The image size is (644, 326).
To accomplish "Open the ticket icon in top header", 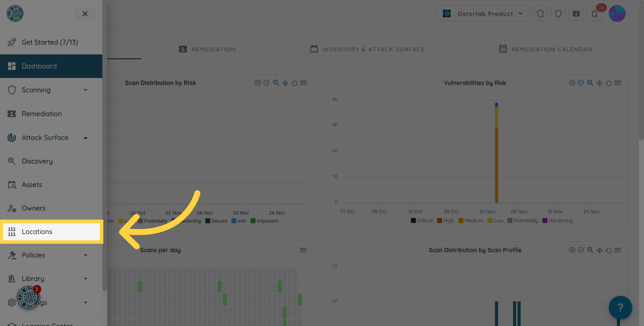I will [x=576, y=14].
